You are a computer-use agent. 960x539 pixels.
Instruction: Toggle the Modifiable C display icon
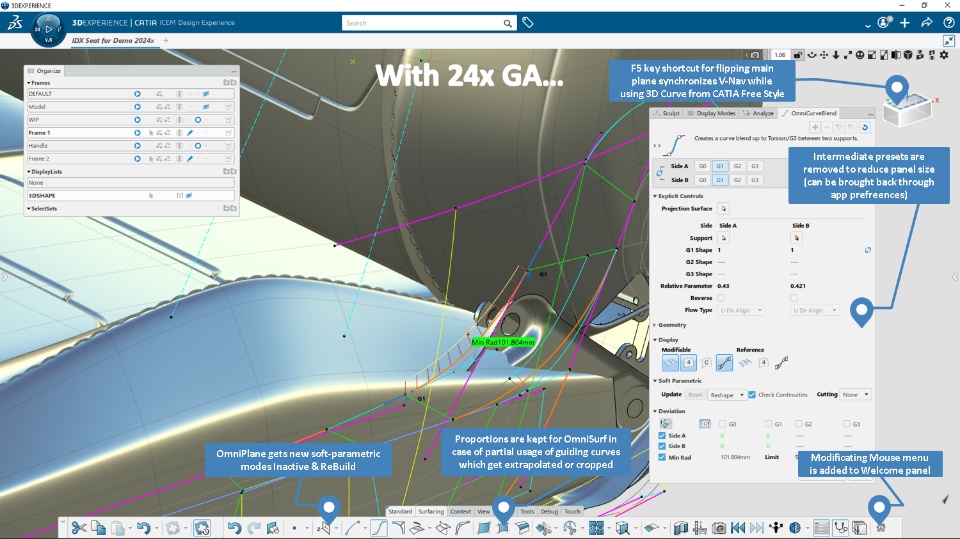pos(706,363)
